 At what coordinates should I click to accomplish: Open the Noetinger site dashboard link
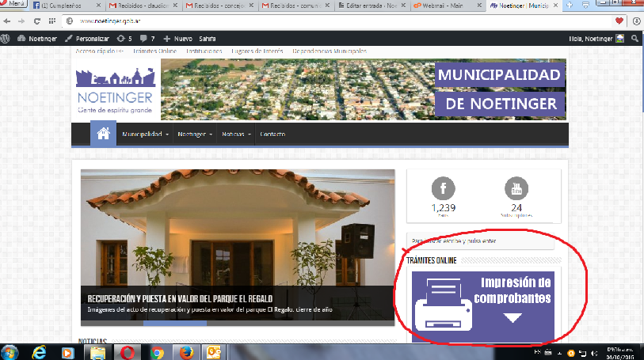[x=37, y=39]
